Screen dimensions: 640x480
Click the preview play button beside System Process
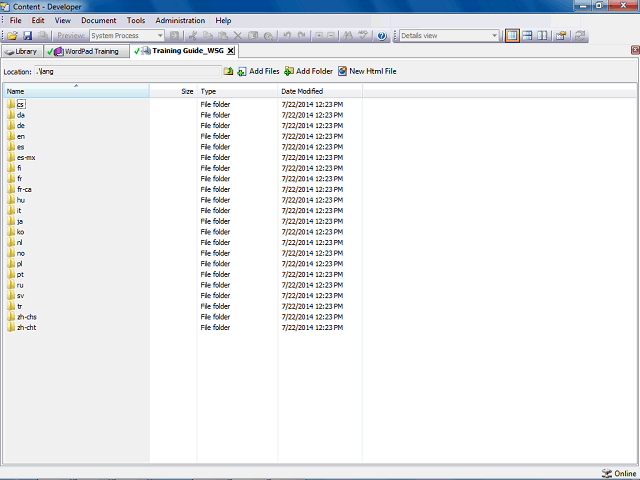174,36
